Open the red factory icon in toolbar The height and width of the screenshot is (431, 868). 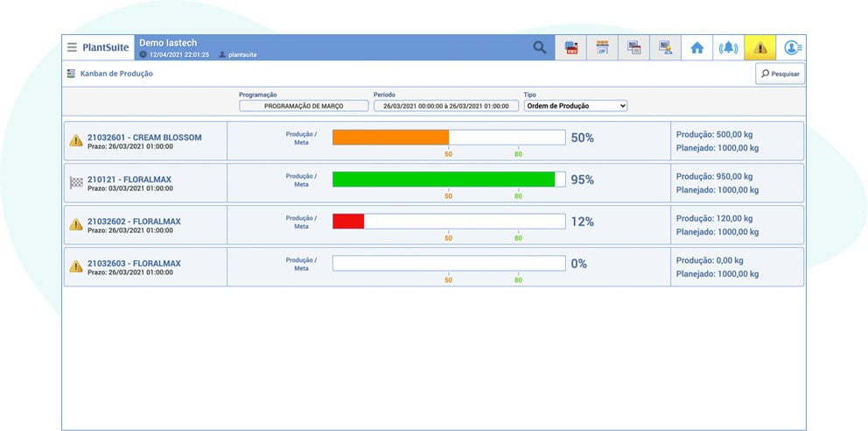570,47
